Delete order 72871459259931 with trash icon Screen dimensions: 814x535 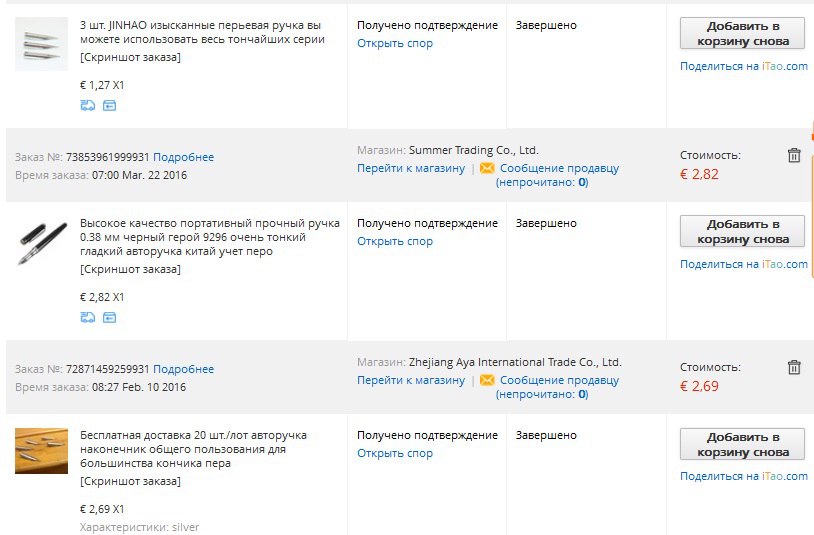tap(794, 367)
